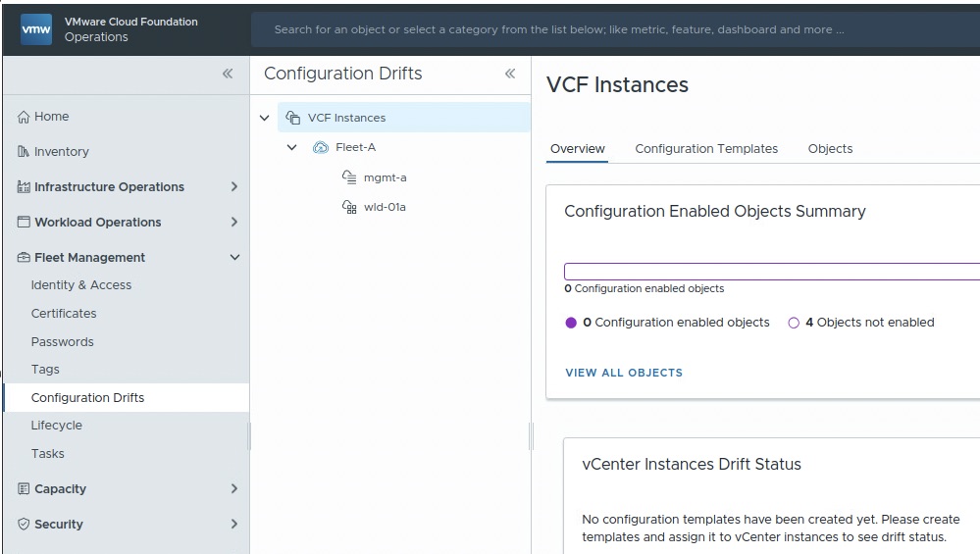Select Configuration Drifts menu item
980x554 pixels.
pos(127,397)
